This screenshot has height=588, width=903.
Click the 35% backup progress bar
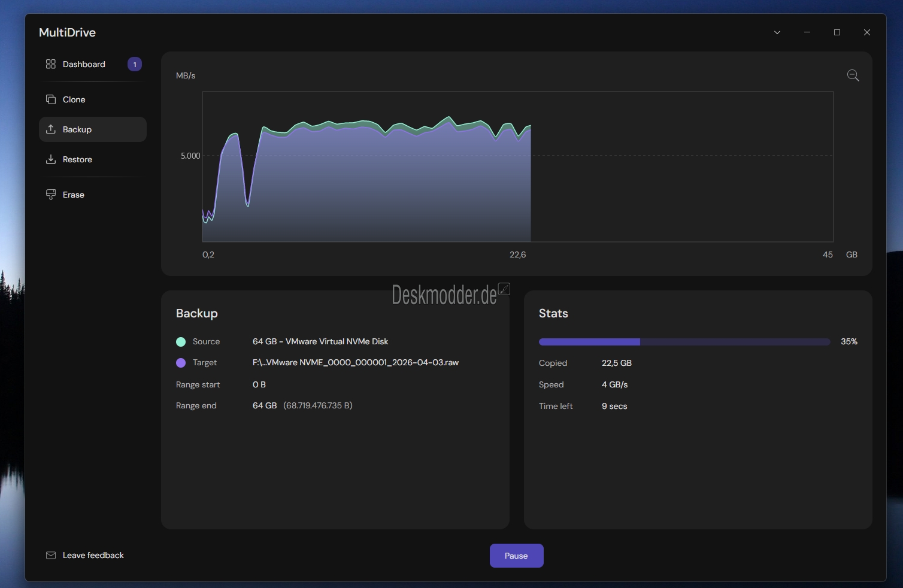click(684, 342)
